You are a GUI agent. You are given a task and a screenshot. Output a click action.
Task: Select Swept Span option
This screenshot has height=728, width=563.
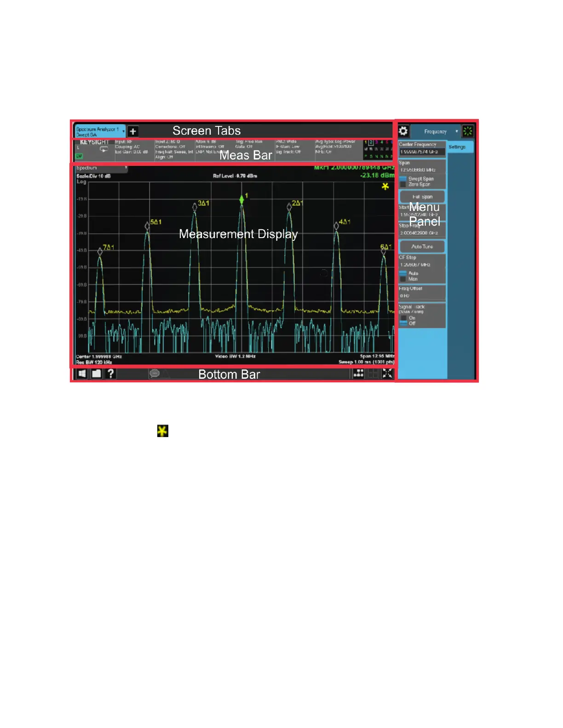click(x=417, y=178)
